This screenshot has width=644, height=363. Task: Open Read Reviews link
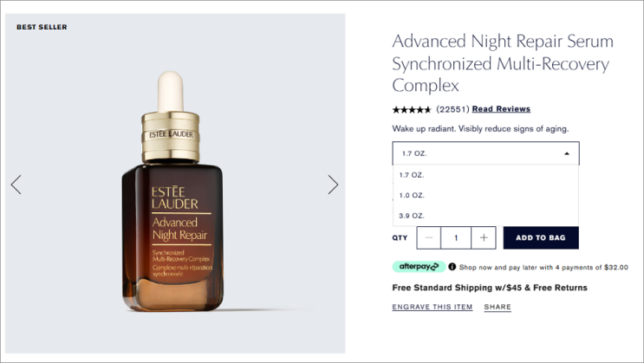[x=501, y=109]
